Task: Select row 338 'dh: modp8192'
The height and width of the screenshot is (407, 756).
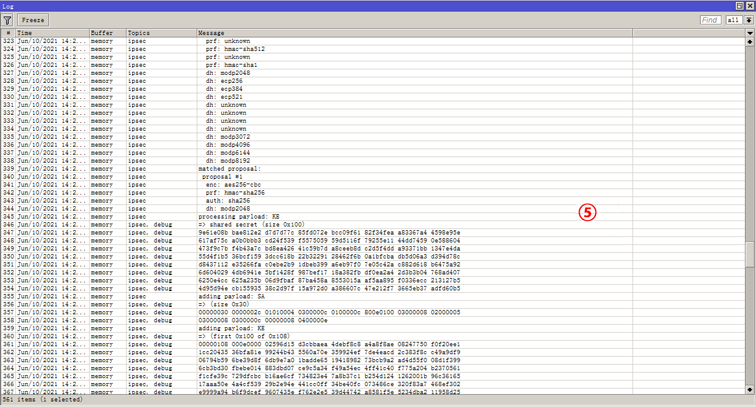Action: click(x=373, y=161)
